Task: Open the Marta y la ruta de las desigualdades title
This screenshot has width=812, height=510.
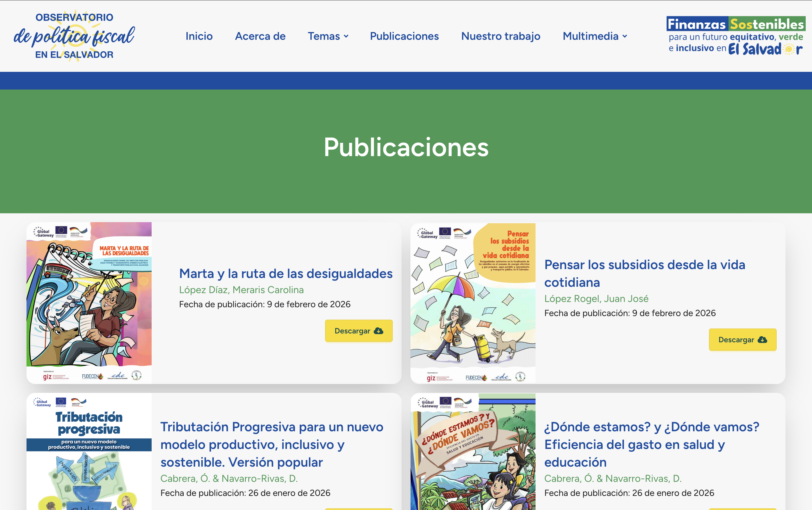Action: tap(286, 274)
